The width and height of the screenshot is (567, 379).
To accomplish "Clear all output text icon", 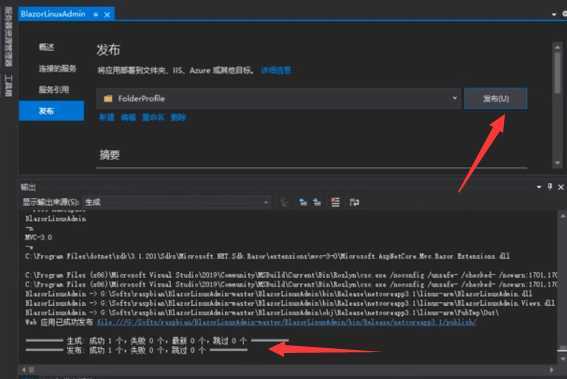I will click(336, 202).
